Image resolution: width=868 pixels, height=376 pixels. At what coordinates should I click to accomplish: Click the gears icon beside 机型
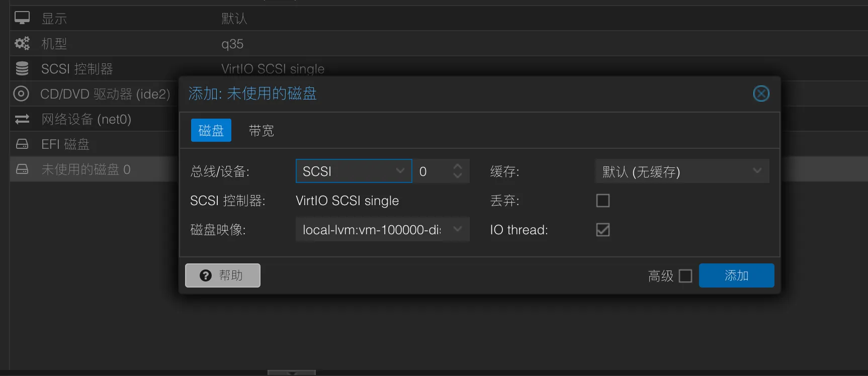(x=22, y=43)
